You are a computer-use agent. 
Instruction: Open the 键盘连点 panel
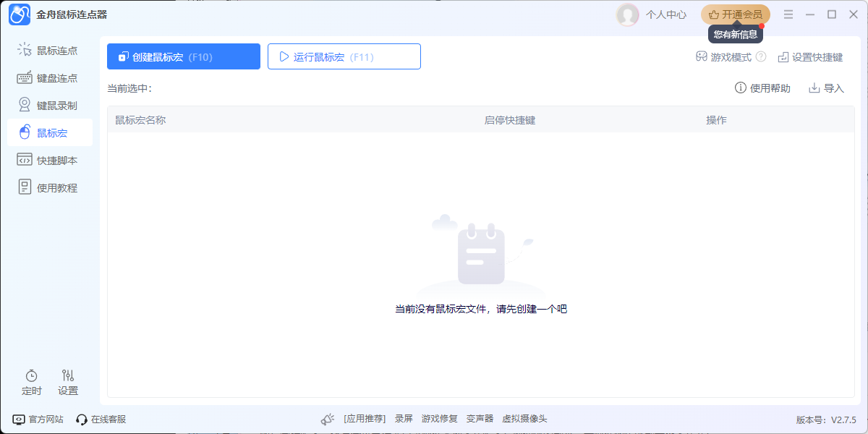[x=49, y=77]
